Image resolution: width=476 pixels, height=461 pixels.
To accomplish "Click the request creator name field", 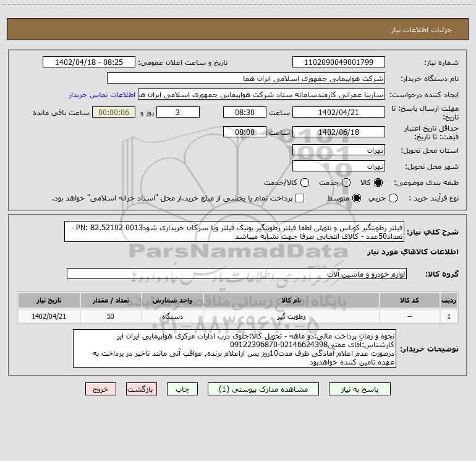I will tap(261, 95).
